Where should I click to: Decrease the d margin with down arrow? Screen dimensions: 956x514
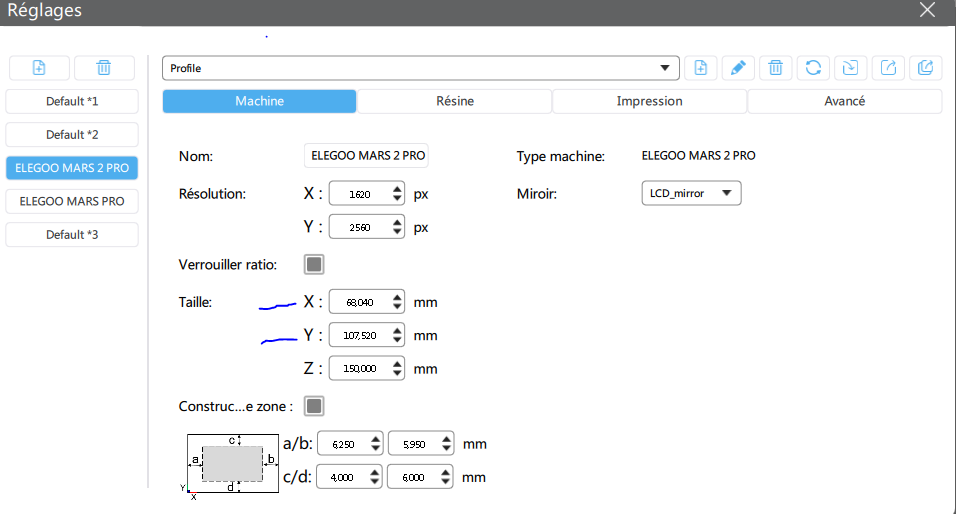tap(446, 482)
